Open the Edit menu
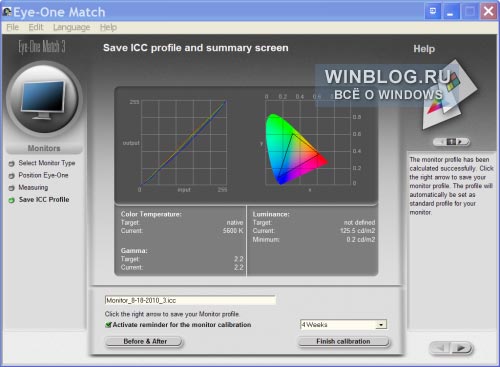 pyautogui.click(x=36, y=27)
